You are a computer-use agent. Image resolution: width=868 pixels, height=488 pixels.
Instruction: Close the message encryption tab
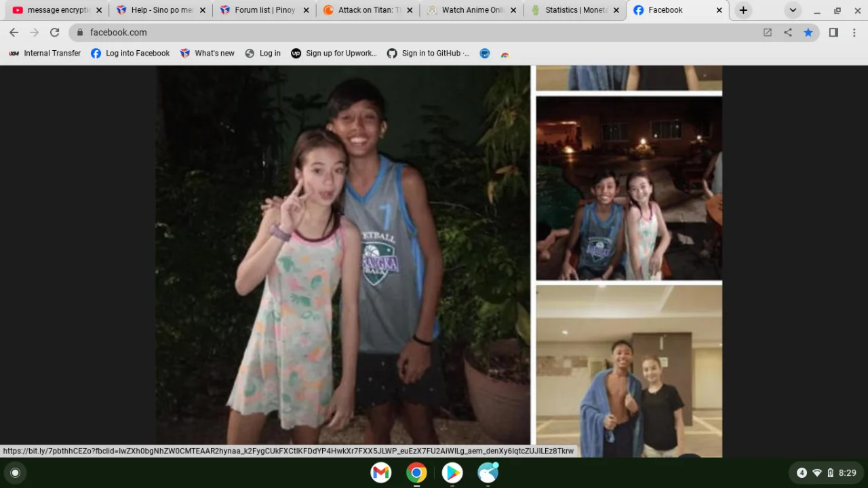point(99,10)
